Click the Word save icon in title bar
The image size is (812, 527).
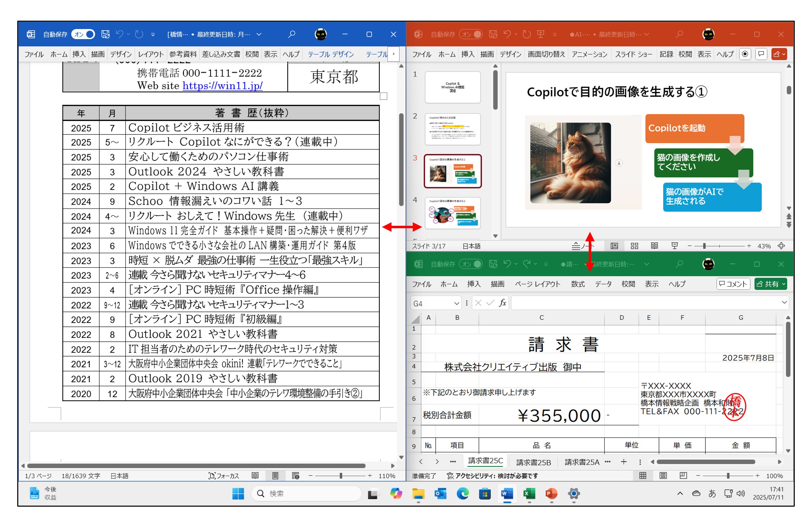coord(105,34)
